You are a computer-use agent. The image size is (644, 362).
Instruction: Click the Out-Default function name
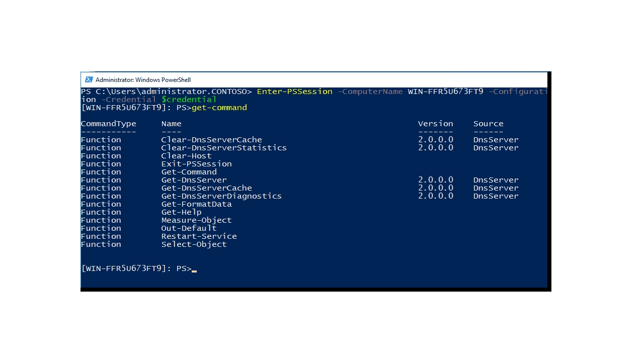point(189,228)
